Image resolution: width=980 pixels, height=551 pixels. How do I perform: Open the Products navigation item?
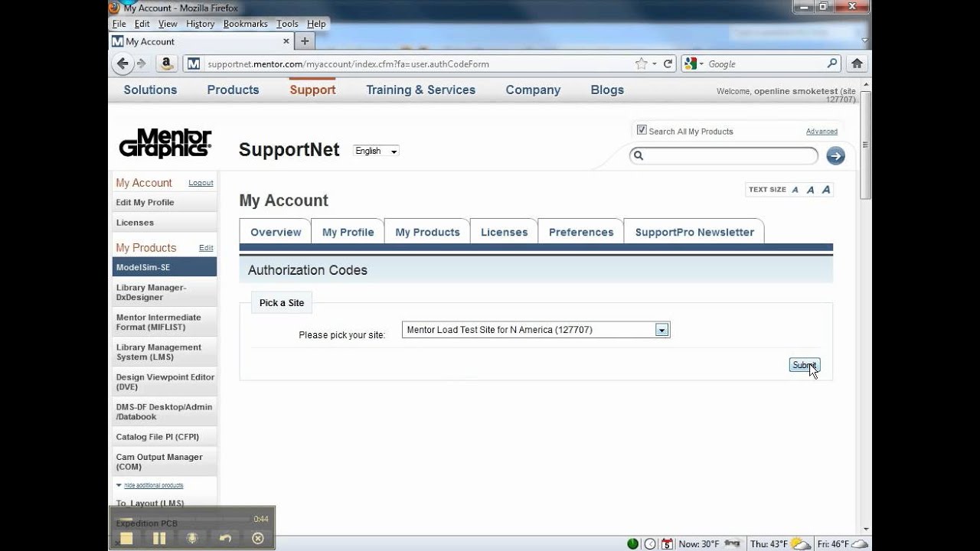(233, 90)
